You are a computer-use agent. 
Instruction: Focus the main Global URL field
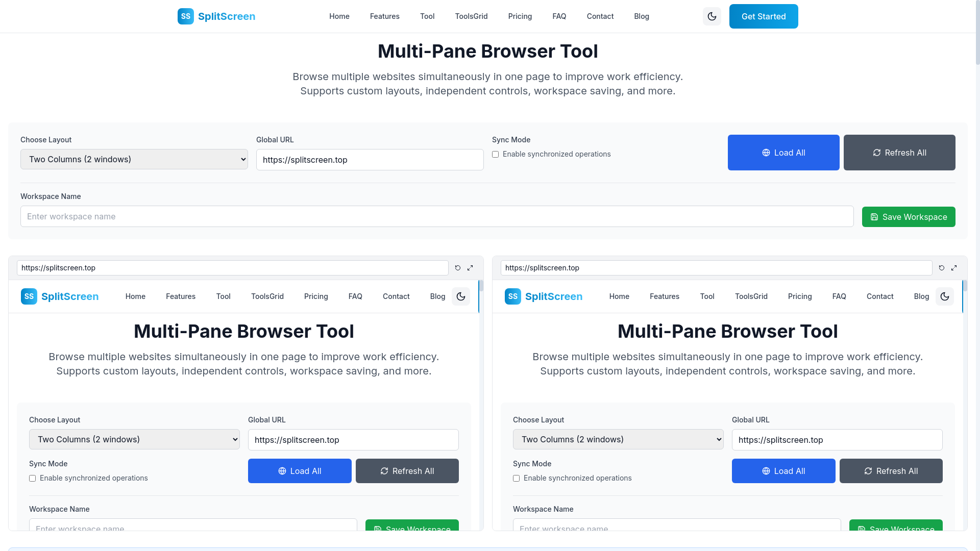click(370, 160)
